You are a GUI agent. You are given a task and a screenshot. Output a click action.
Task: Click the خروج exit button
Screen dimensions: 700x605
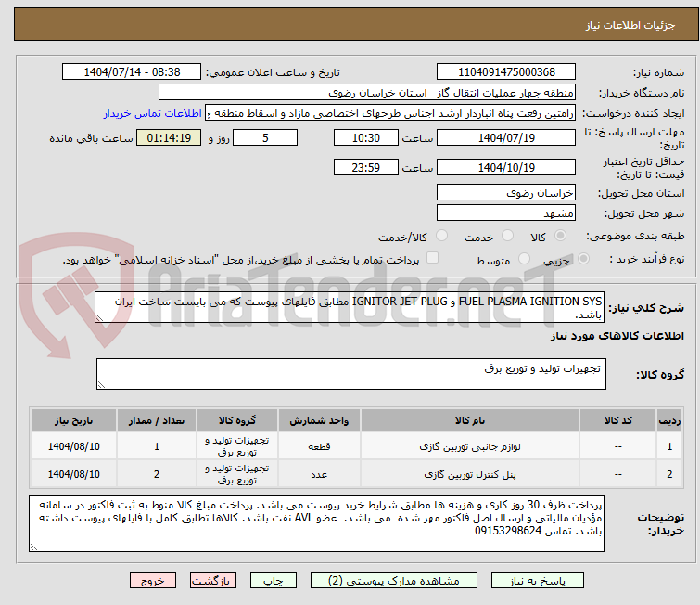point(152,580)
